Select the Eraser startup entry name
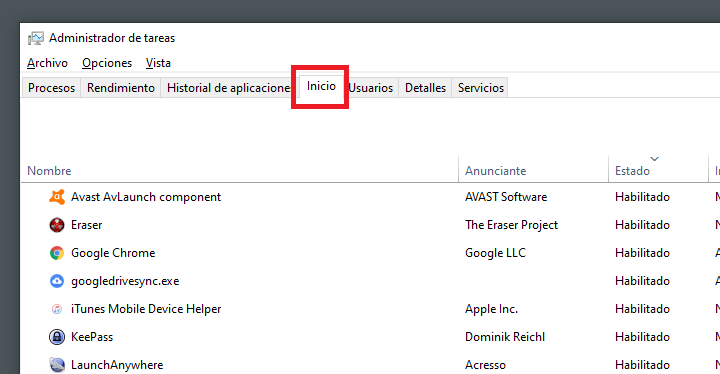This screenshot has width=720, height=374. coord(87,225)
